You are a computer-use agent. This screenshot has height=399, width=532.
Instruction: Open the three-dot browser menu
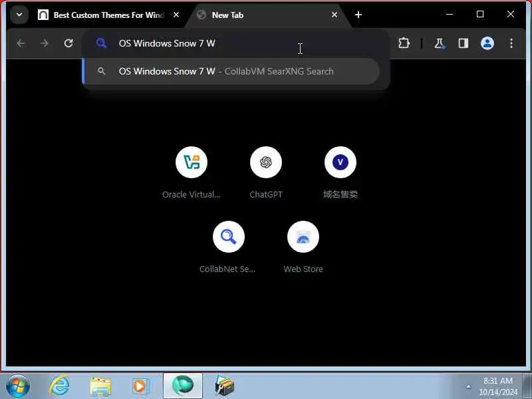(511, 43)
